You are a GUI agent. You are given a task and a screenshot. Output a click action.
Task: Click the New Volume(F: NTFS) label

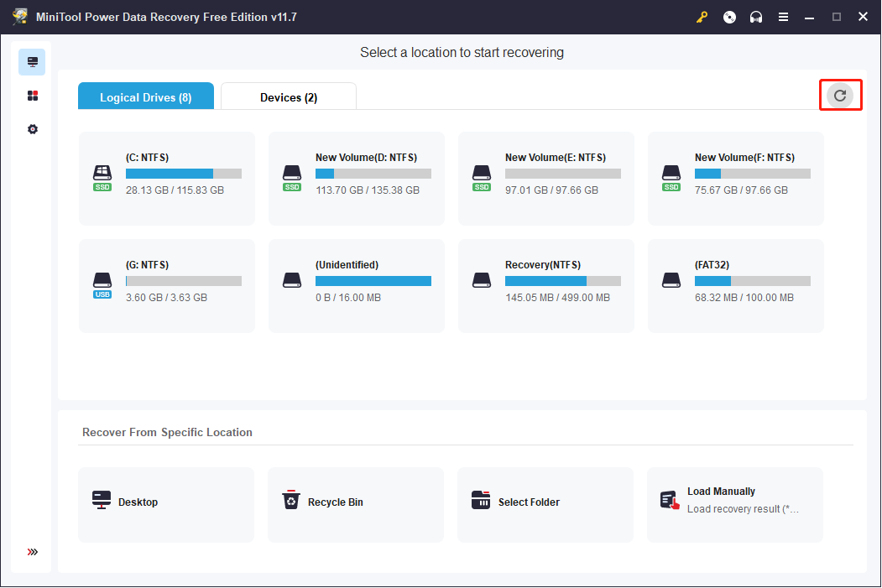pos(744,158)
